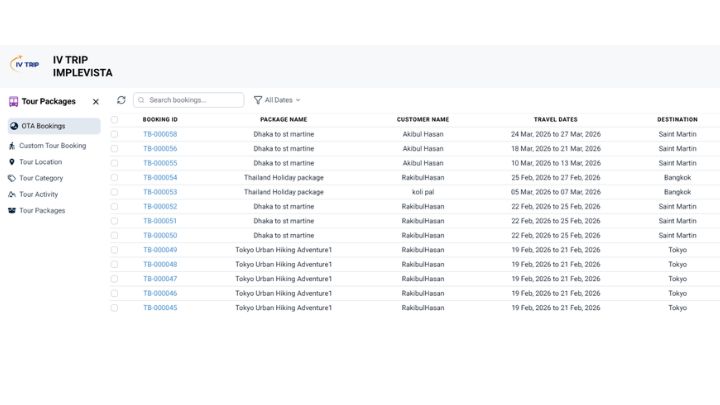Click the Tour Packages bus icon in sidebar header
Viewport: 720px width, 405px height.
tap(13, 101)
